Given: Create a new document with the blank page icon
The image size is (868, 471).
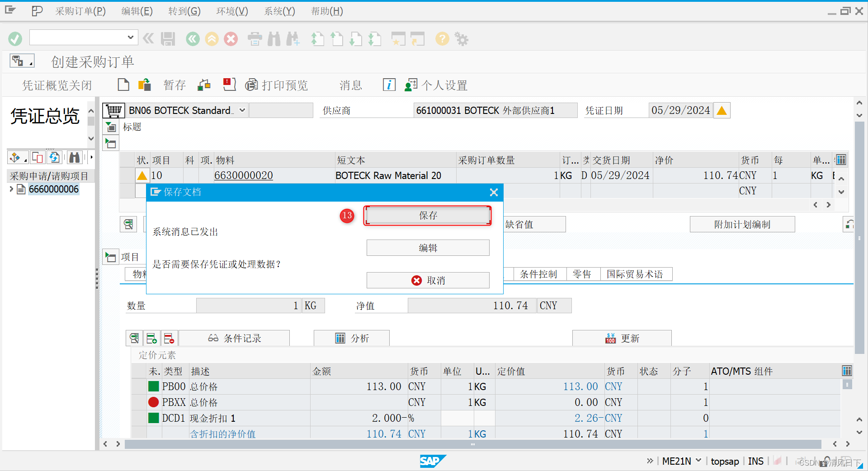Looking at the screenshot, I should coord(123,85).
